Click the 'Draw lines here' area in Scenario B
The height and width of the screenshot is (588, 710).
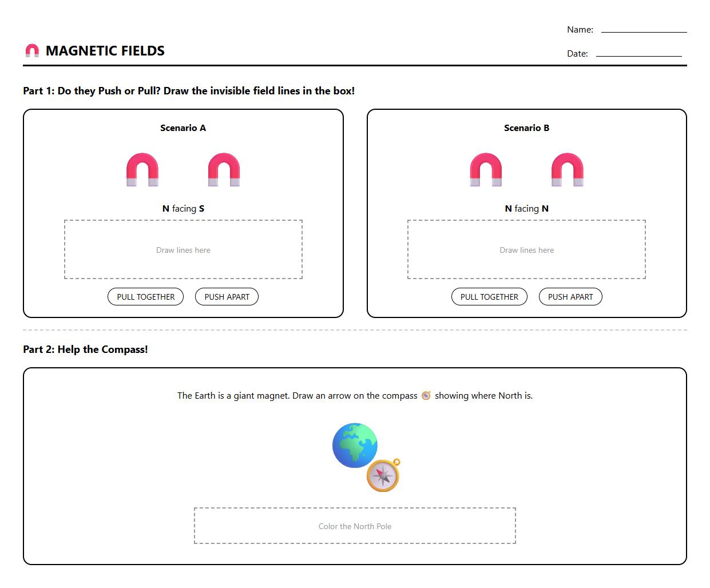526,249
